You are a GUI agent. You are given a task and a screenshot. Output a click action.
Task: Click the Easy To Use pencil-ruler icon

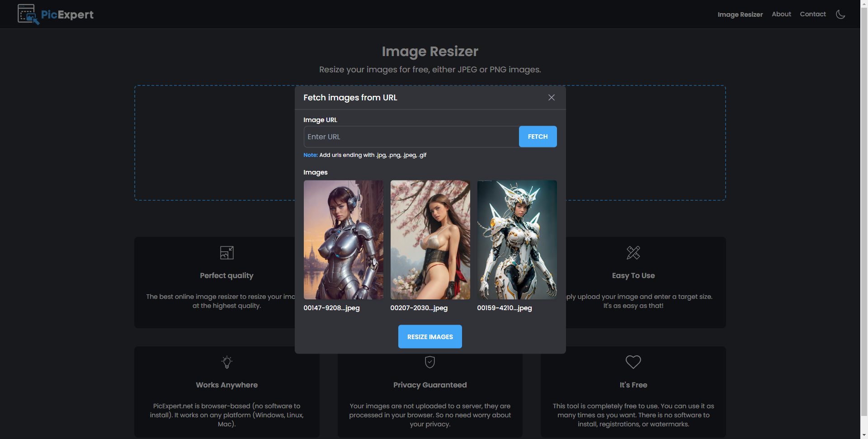coord(633,253)
